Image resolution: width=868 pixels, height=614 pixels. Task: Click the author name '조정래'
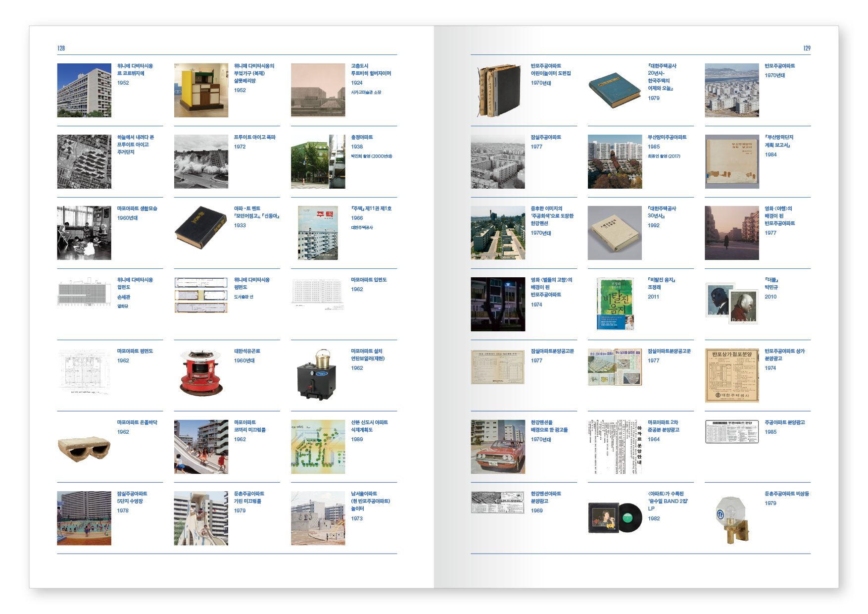[654, 287]
